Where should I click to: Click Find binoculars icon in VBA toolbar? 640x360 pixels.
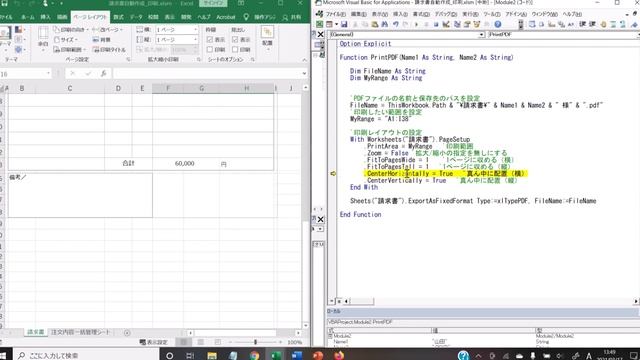click(x=385, y=24)
